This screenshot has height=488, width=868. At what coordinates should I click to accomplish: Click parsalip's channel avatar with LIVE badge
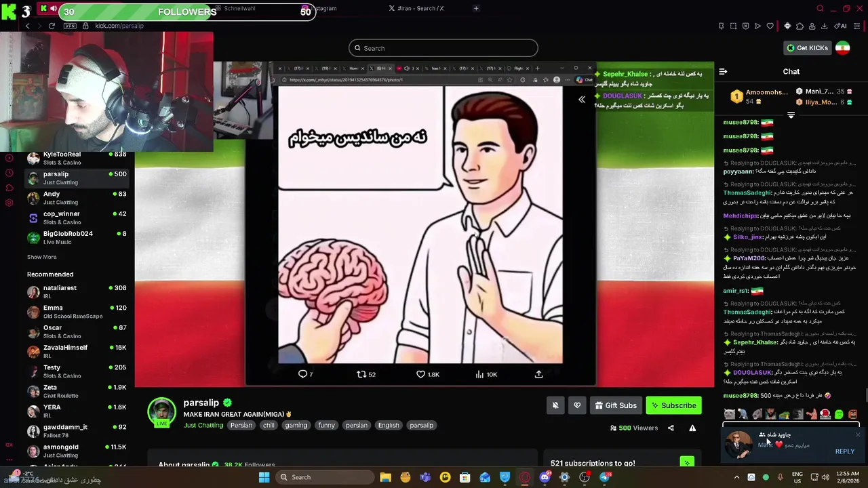point(162,413)
